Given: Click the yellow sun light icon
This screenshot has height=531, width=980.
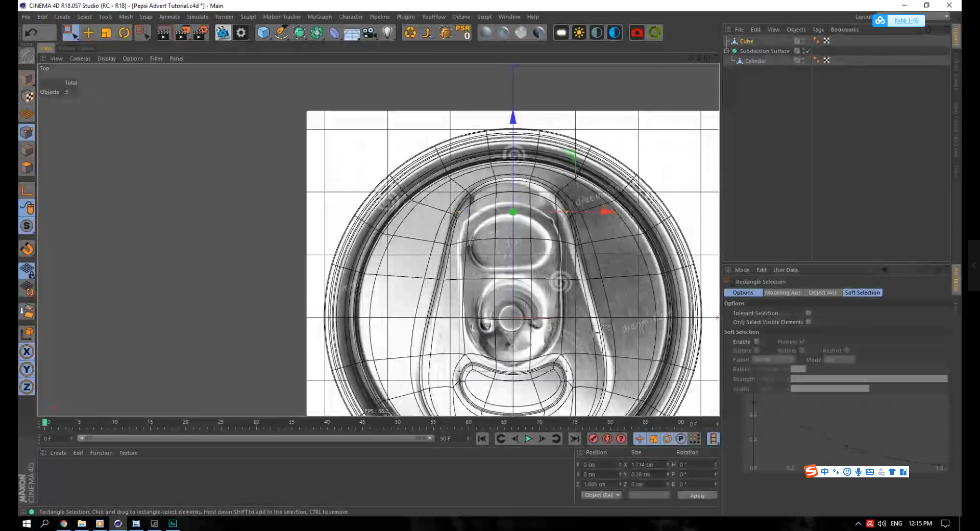Looking at the screenshot, I should click(x=579, y=33).
